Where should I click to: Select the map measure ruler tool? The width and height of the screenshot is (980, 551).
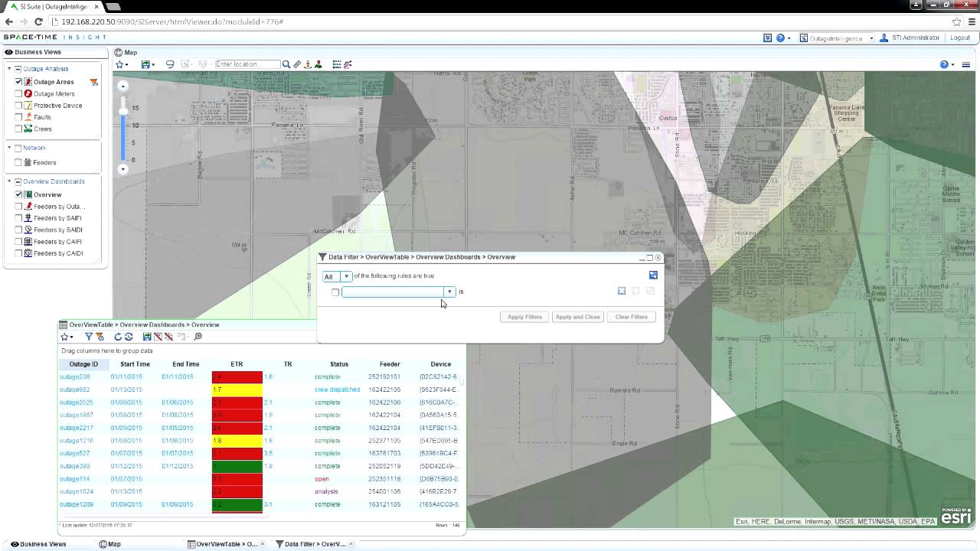click(297, 64)
